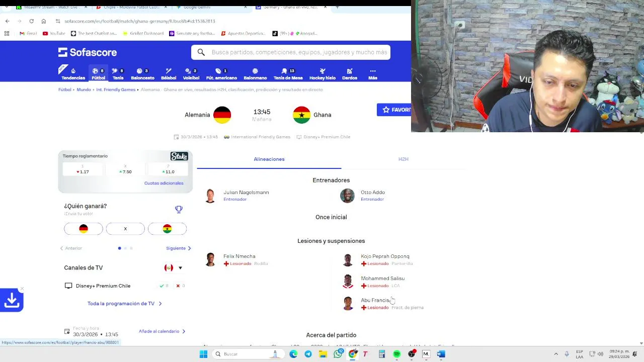644x362 pixels.
Task: Click the green check vote for Disney+
Action: [x=162, y=286]
